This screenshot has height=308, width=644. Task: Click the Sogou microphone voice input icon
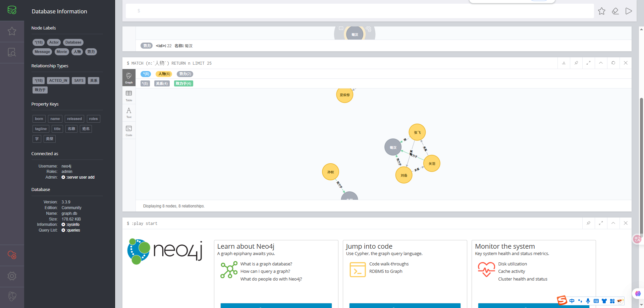pyautogui.click(x=588, y=301)
